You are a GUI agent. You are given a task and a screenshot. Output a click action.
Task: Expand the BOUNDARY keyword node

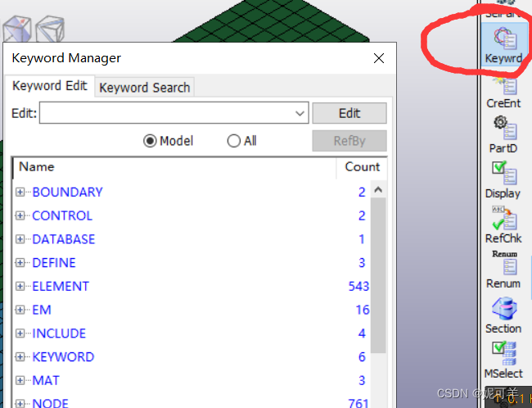[20, 193]
